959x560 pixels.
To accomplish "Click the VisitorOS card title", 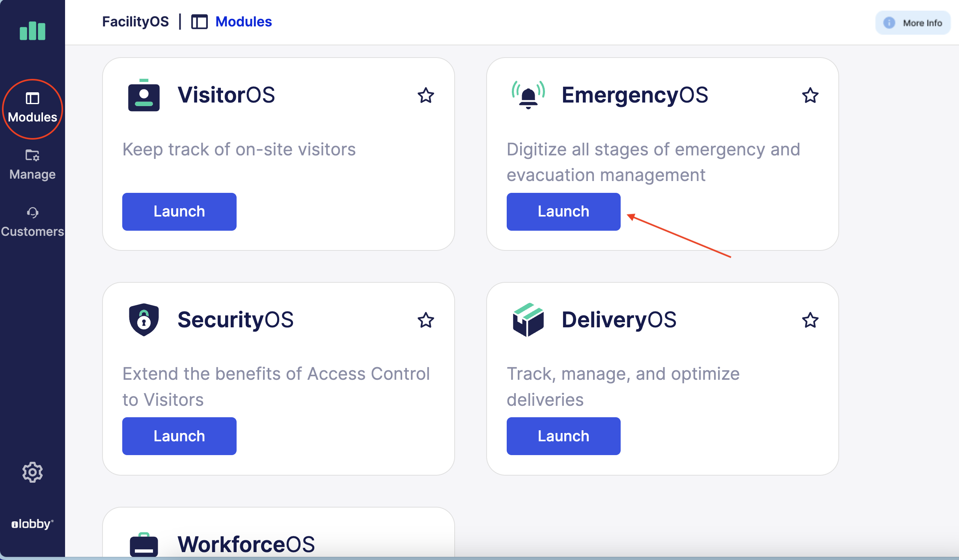I will point(226,95).
